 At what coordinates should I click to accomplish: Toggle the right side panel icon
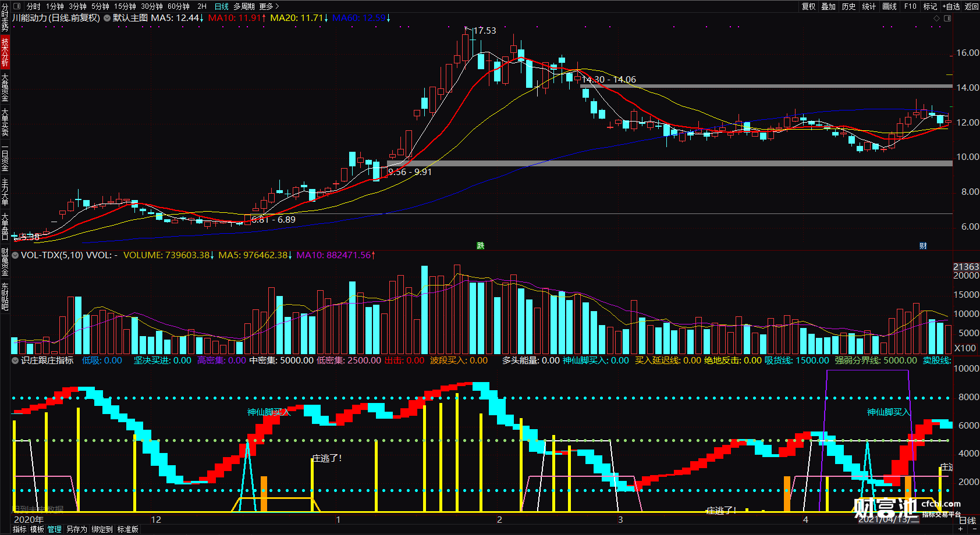947,19
